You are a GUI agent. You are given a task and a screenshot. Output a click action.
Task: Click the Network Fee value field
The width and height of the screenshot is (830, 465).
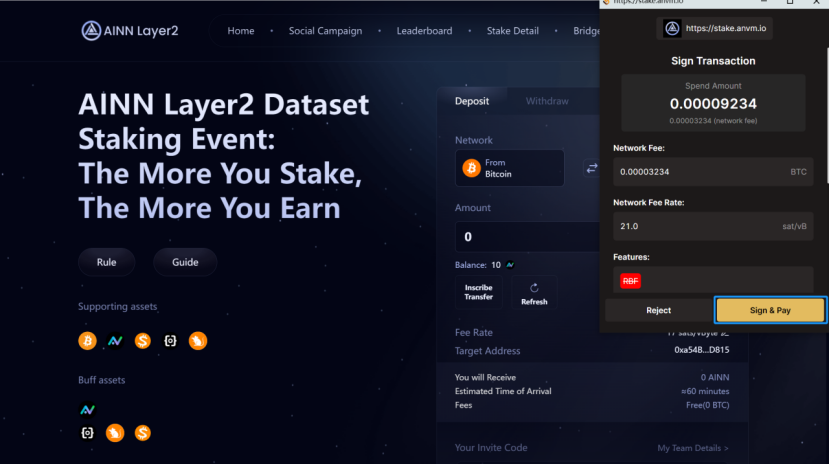click(713, 172)
